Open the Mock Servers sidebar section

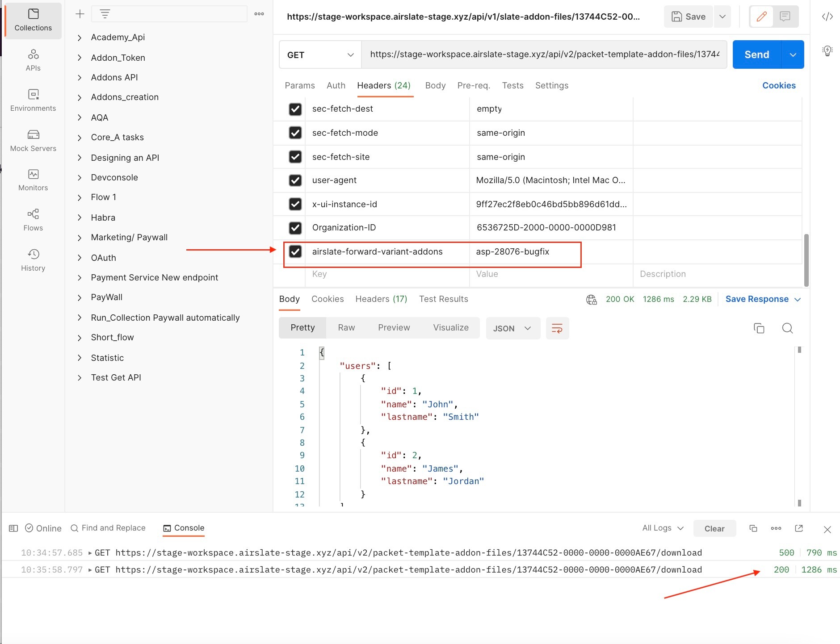[x=33, y=140]
